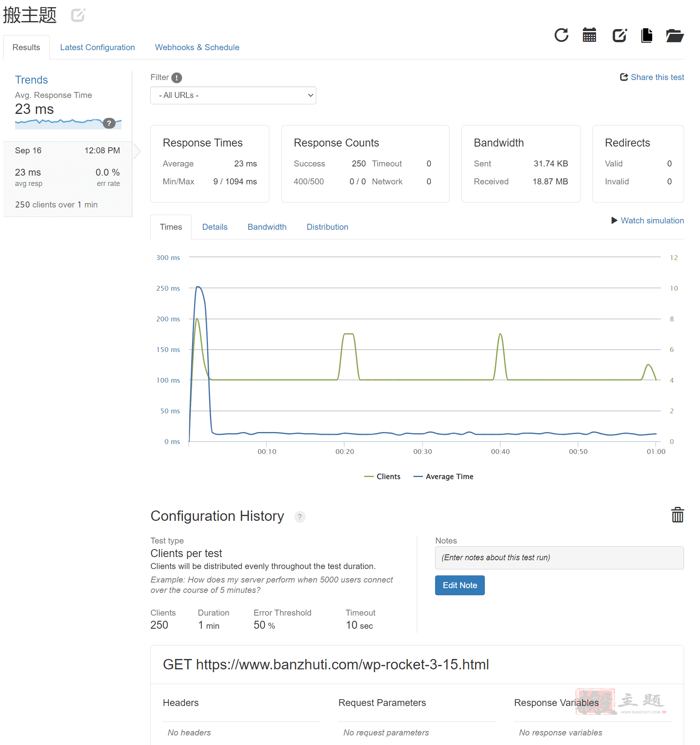
Task: Click the edit test icon in toolbar
Action: pyautogui.click(x=620, y=35)
